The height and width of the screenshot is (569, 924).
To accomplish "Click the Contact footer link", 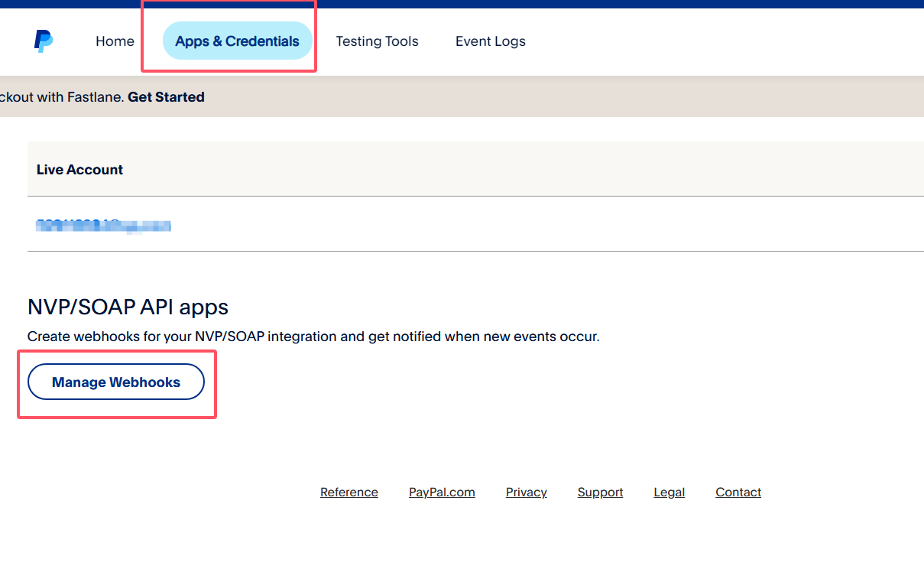I will point(738,493).
